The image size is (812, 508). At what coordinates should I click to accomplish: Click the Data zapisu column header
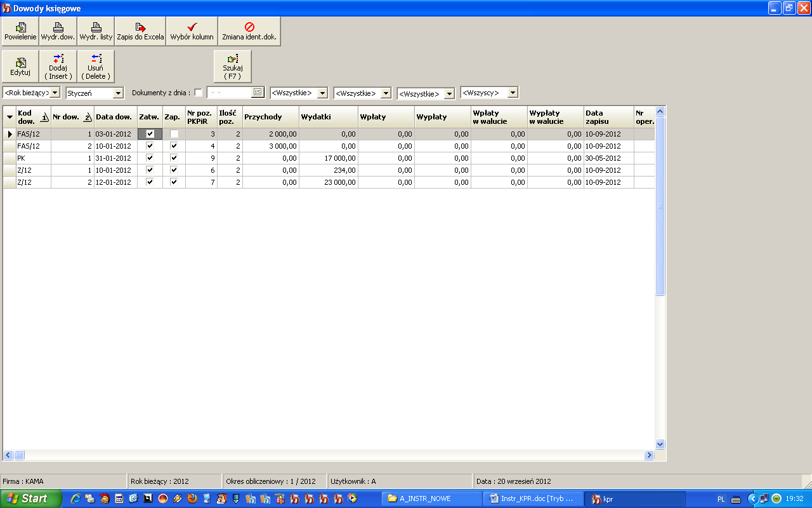(608, 117)
